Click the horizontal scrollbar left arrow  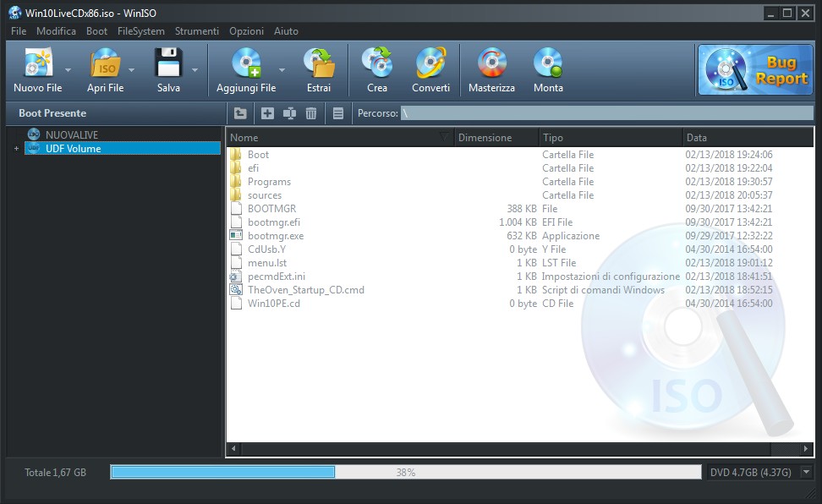233,448
